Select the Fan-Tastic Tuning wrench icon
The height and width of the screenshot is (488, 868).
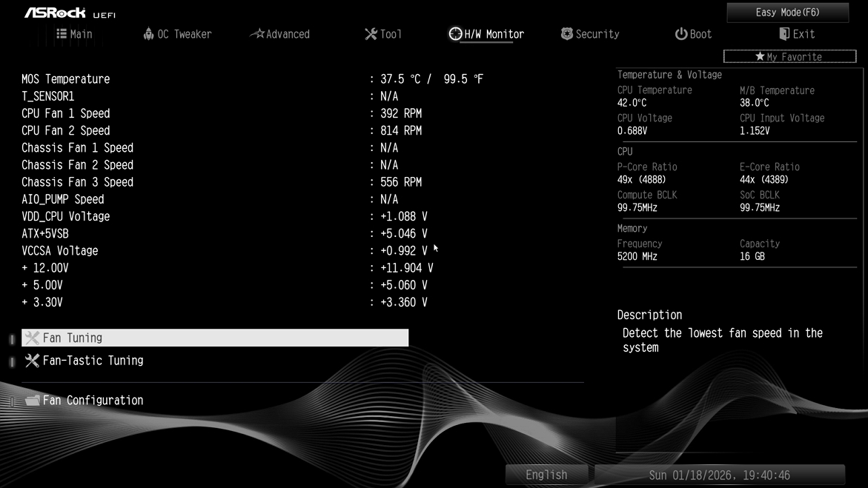coord(31,361)
